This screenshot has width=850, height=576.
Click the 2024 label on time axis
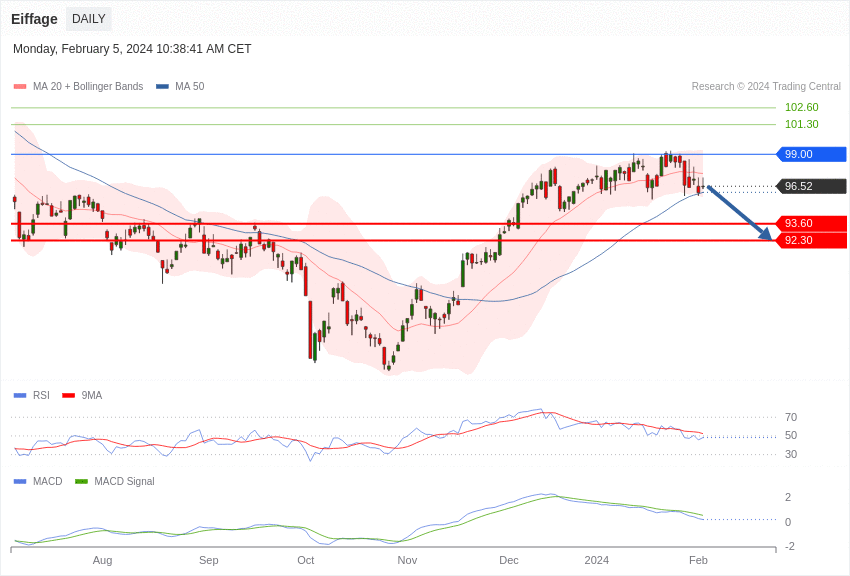coord(596,560)
